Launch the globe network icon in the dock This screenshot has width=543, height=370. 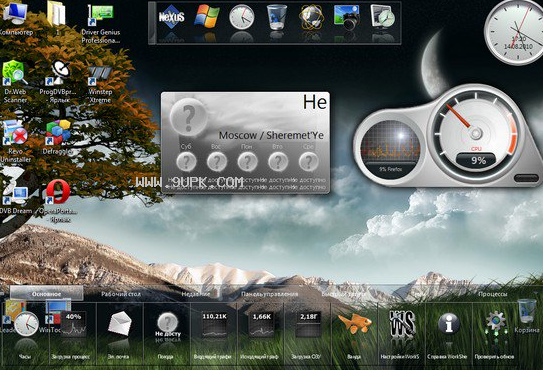[311, 17]
